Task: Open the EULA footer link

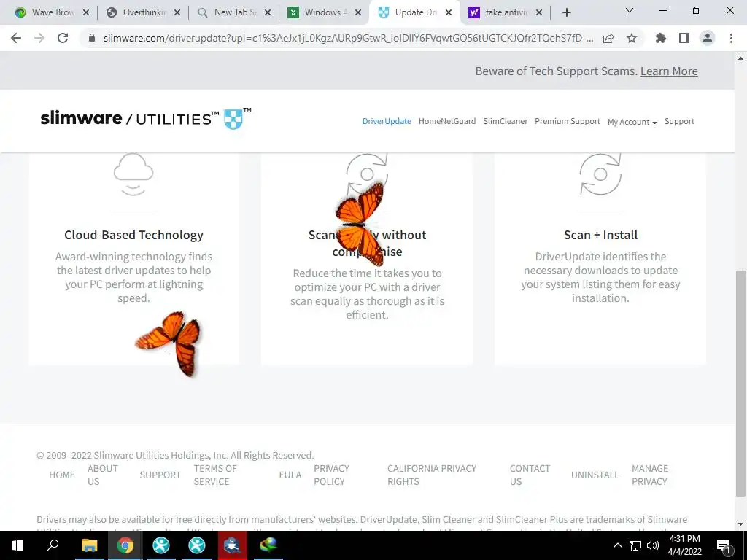Action: click(290, 475)
